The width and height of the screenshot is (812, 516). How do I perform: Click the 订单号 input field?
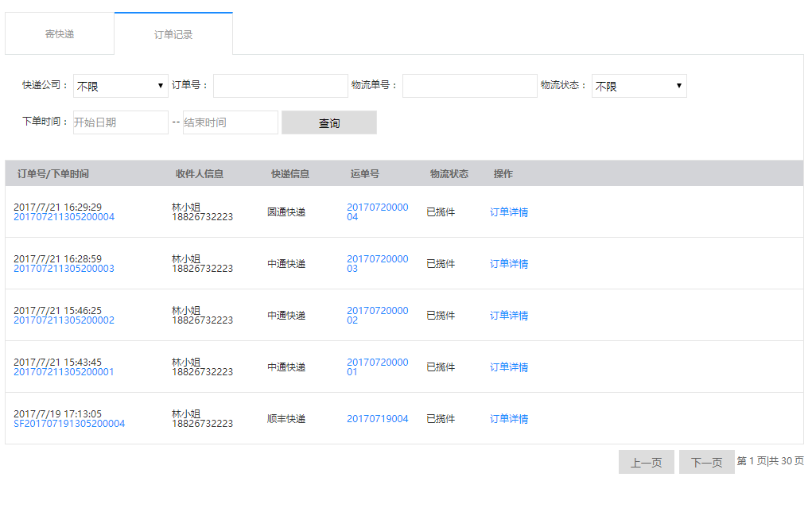click(x=280, y=86)
